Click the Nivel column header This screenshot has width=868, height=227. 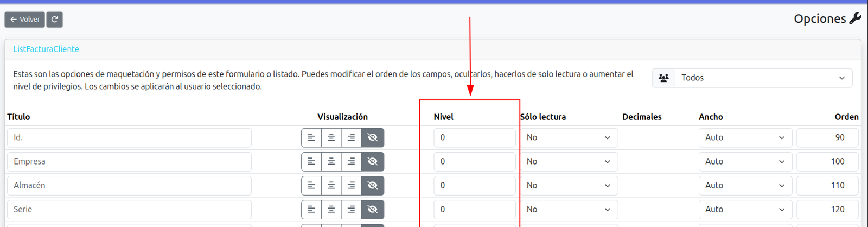click(444, 117)
